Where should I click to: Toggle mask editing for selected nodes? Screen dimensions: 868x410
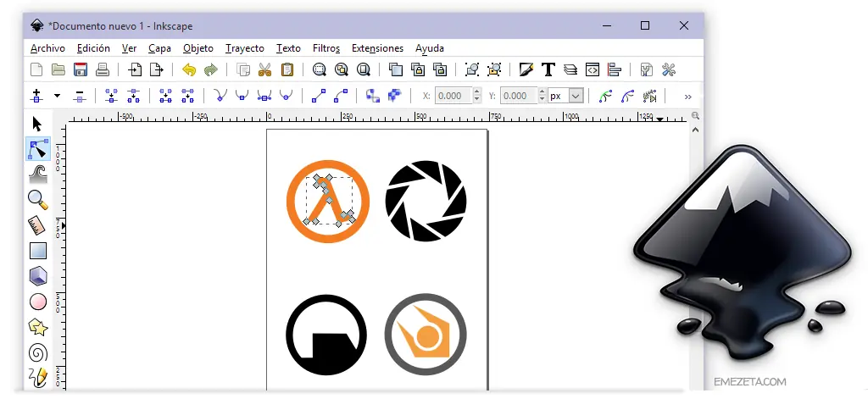pos(627,96)
